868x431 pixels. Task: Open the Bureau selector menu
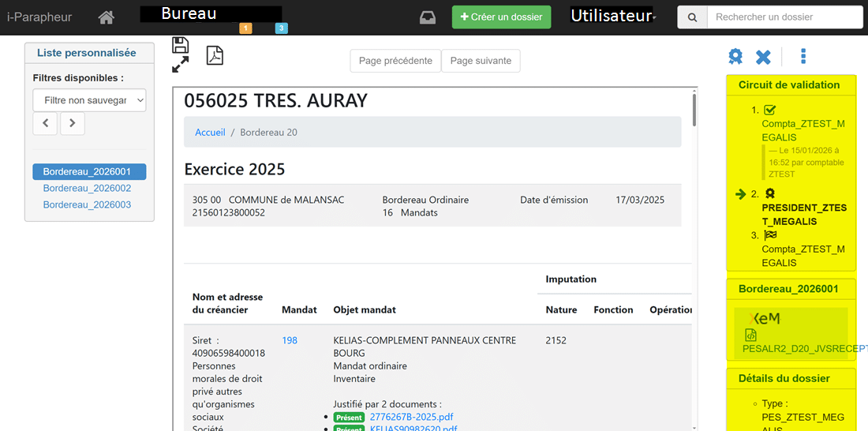click(210, 14)
